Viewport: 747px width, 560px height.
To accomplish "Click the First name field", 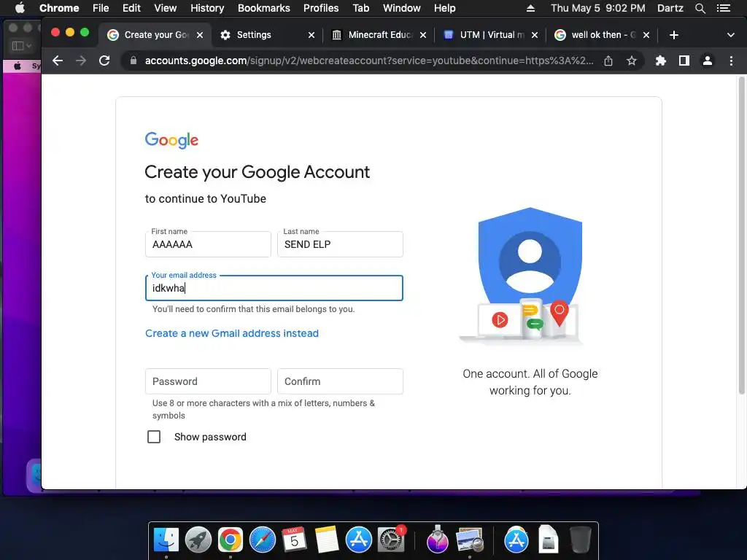I will pyautogui.click(x=208, y=244).
